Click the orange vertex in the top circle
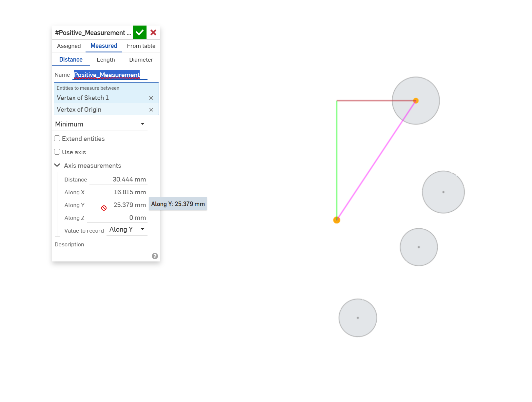 416,101
